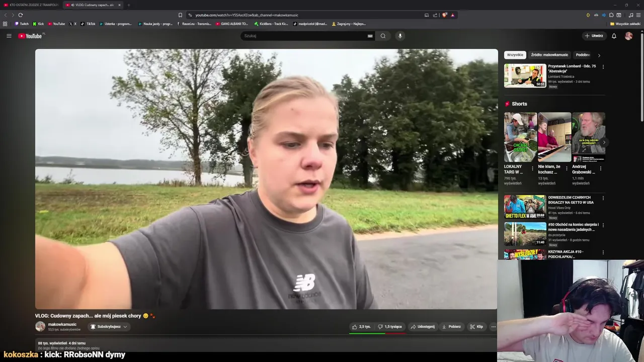The image size is (644, 362).
Task: Open new browser tab plus button
Action: (129, 5)
